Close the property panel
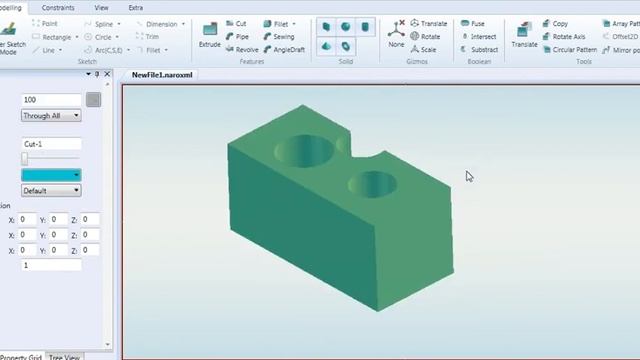Image resolution: width=640 pixels, height=360 pixels. click(x=107, y=74)
